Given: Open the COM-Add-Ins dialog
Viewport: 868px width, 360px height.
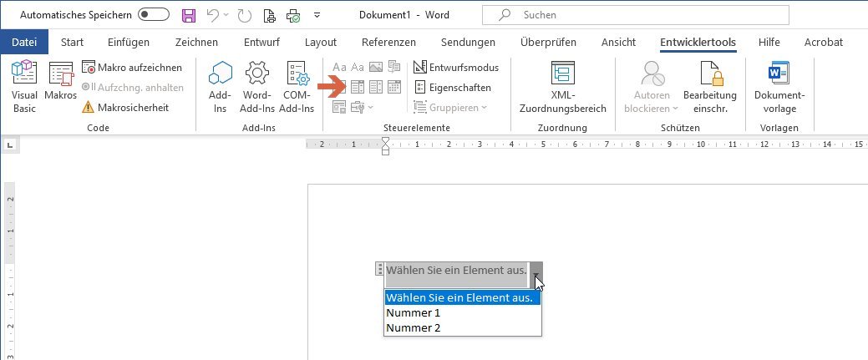Looking at the screenshot, I should click(x=297, y=87).
